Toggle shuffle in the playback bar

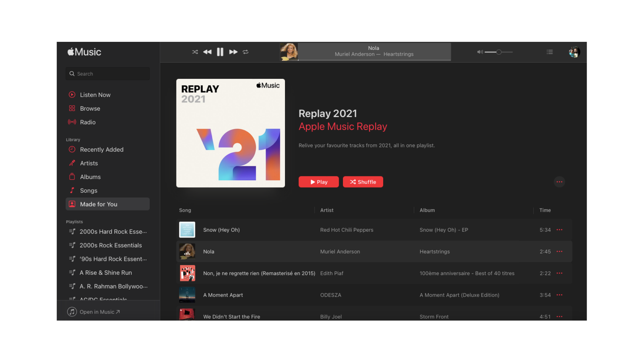pyautogui.click(x=195, y=52)
